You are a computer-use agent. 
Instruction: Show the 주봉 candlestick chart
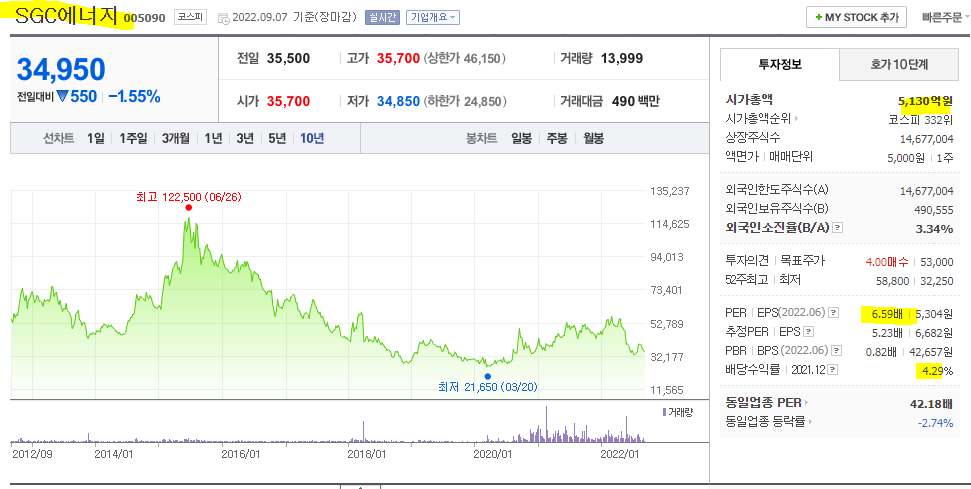click(557, 139)
